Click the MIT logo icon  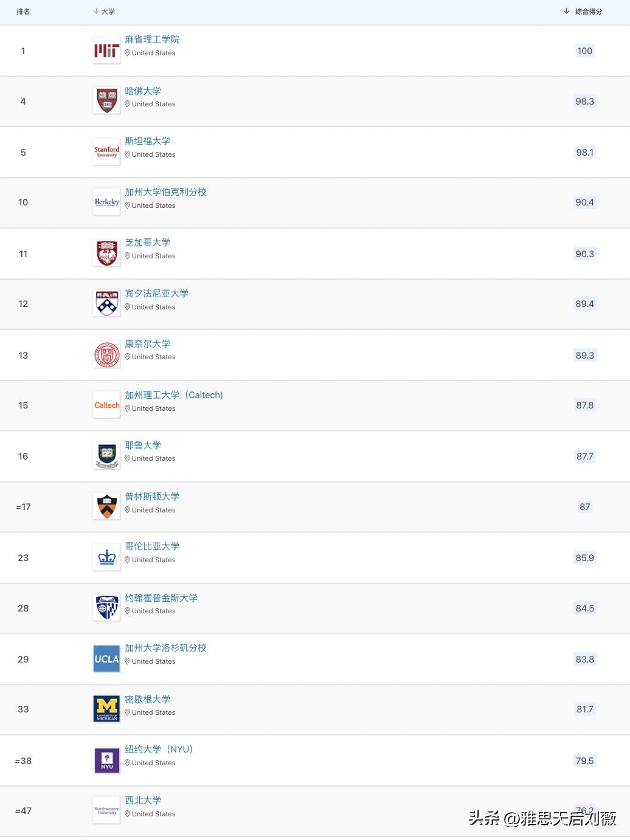(106, 51)
